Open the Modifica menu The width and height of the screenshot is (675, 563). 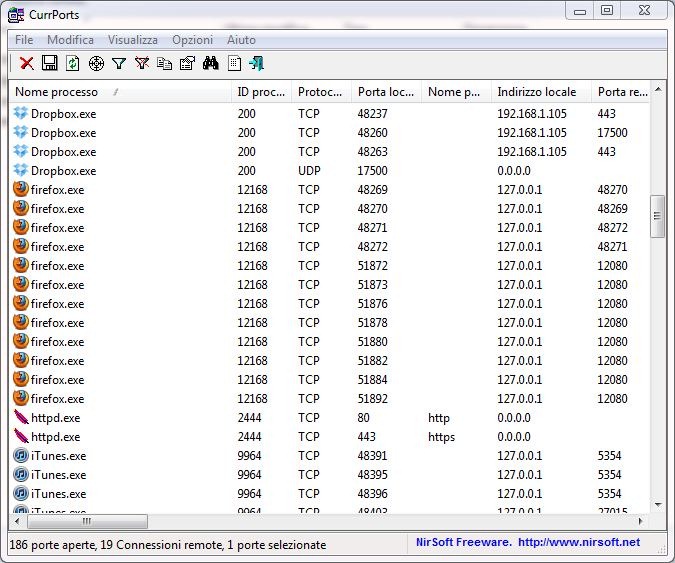click(x=70, y=40)
